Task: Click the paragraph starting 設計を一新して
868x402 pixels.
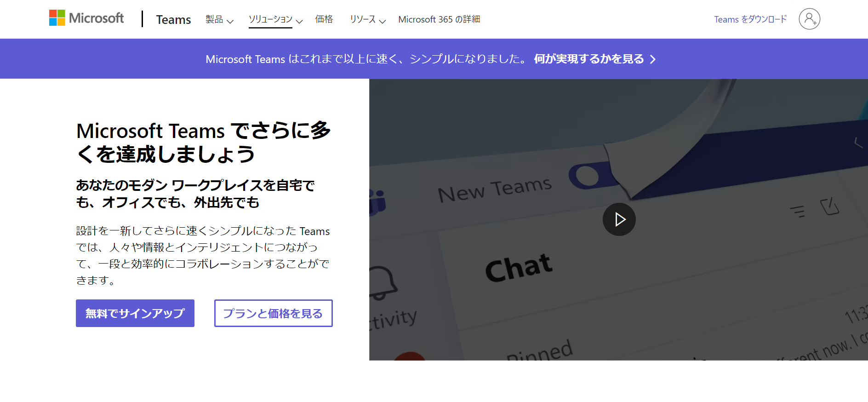Action: [203, 255]
